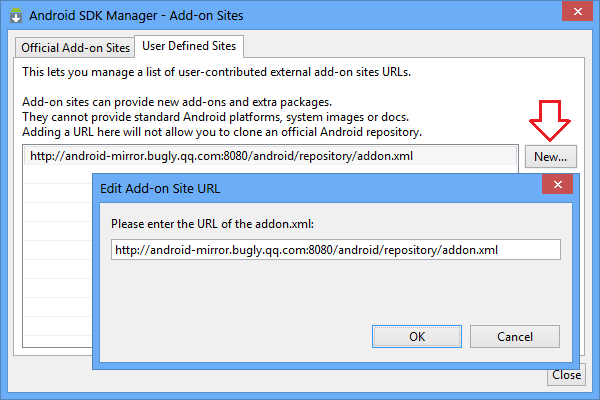Screen dimensions: 600x400
Task: Switch to the Official Add-on Sites tab
Action: (x=75, y=48)
